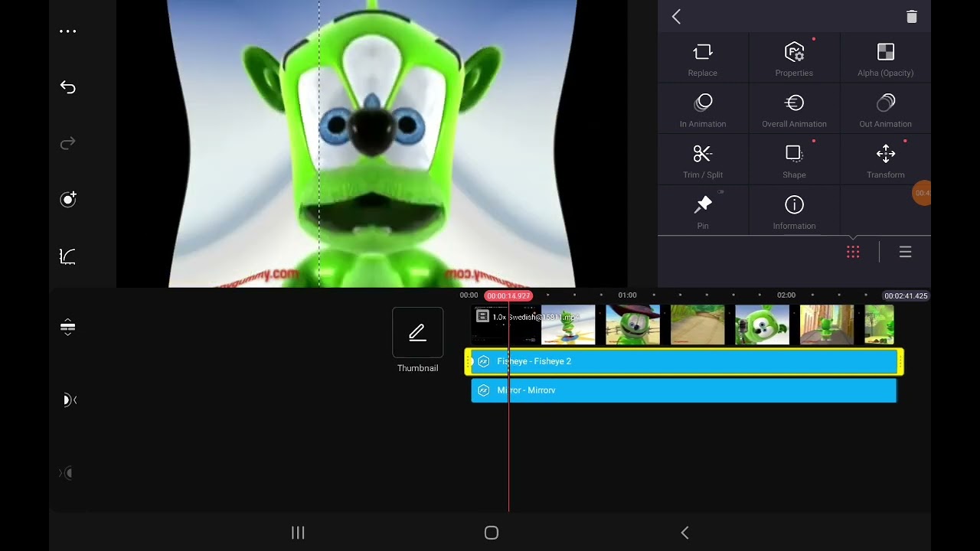Select the witch-hat gummy bear clip thumbnail
Image resolution: width=980 pixels, height=551 pixels.
tap(632, 324)
